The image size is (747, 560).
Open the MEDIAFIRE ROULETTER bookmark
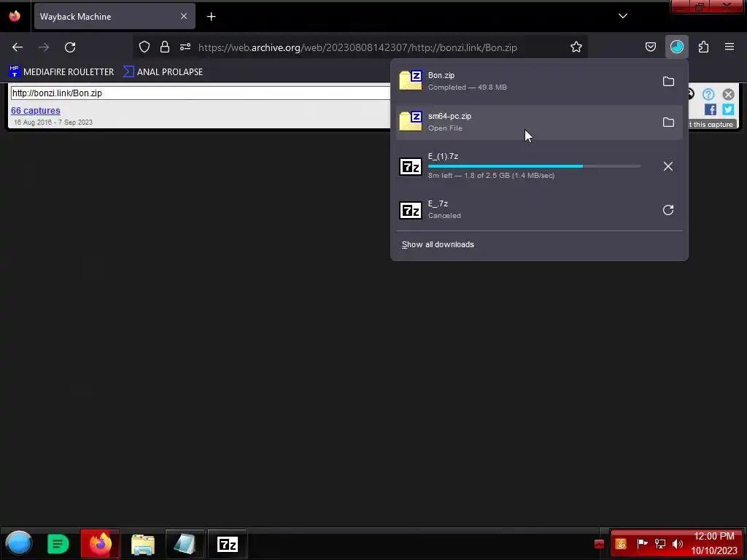(x=61, y=72)
